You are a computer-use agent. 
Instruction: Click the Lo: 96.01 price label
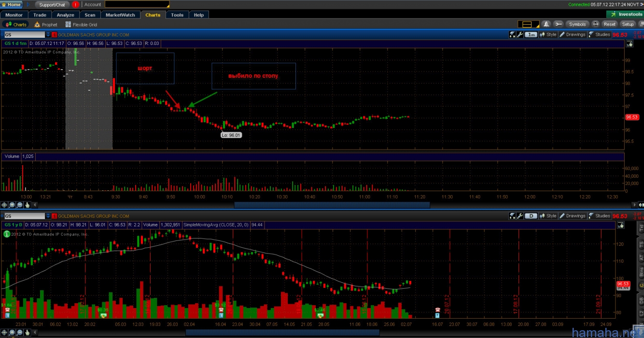point(231,135)
